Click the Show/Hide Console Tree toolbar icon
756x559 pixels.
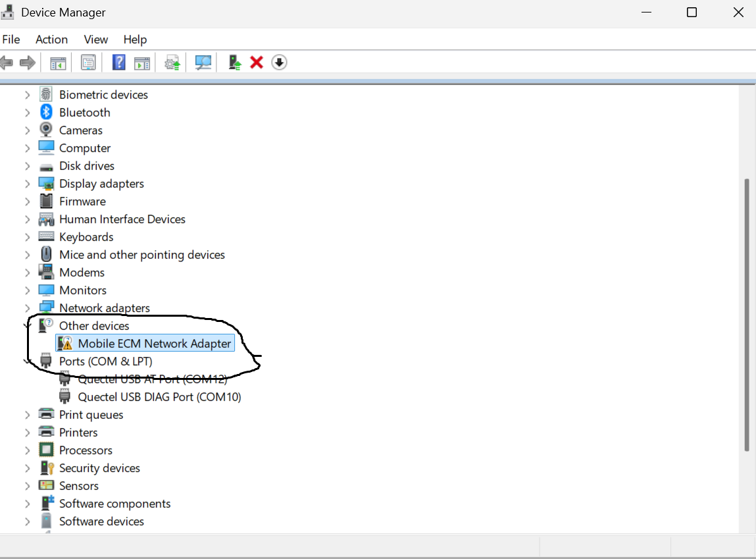(58, 63)
